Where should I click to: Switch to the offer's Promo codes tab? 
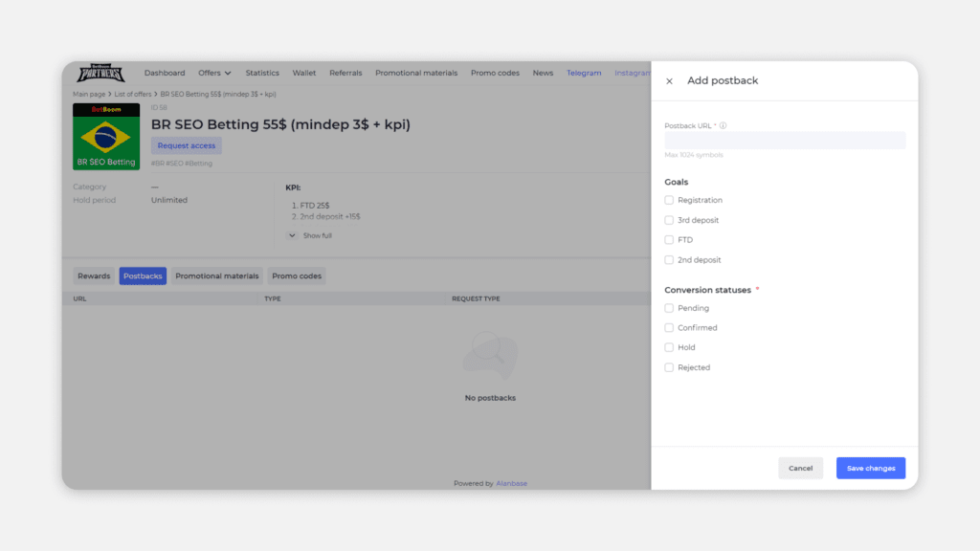297,276
